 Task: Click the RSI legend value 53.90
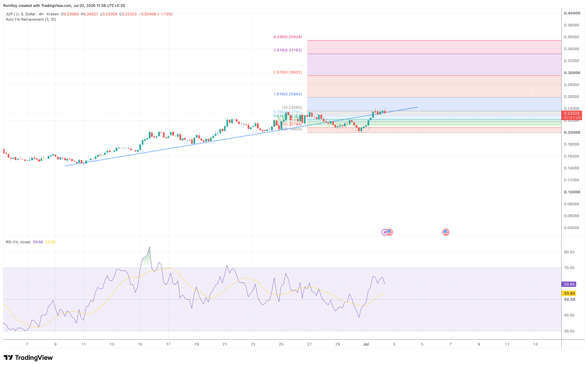(x=50, y=242)
